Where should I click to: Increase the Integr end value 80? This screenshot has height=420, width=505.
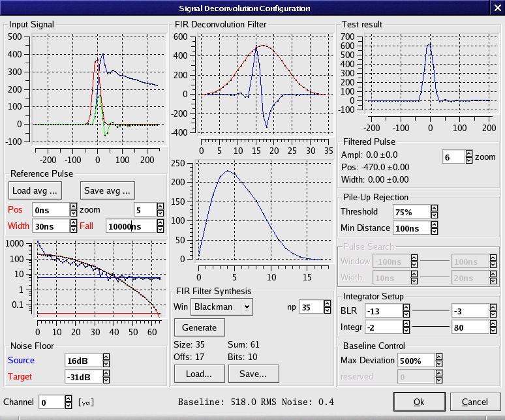click(x=493, y=323)
